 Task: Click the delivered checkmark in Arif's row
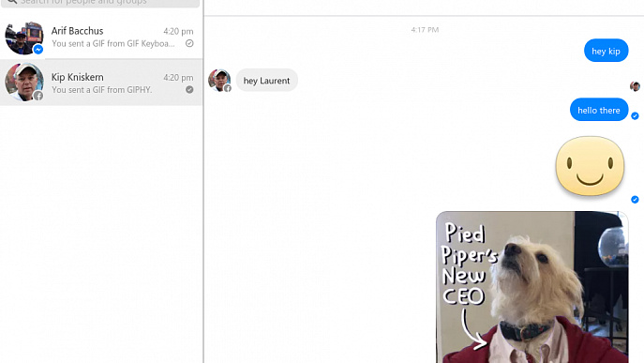pos(189,43)
